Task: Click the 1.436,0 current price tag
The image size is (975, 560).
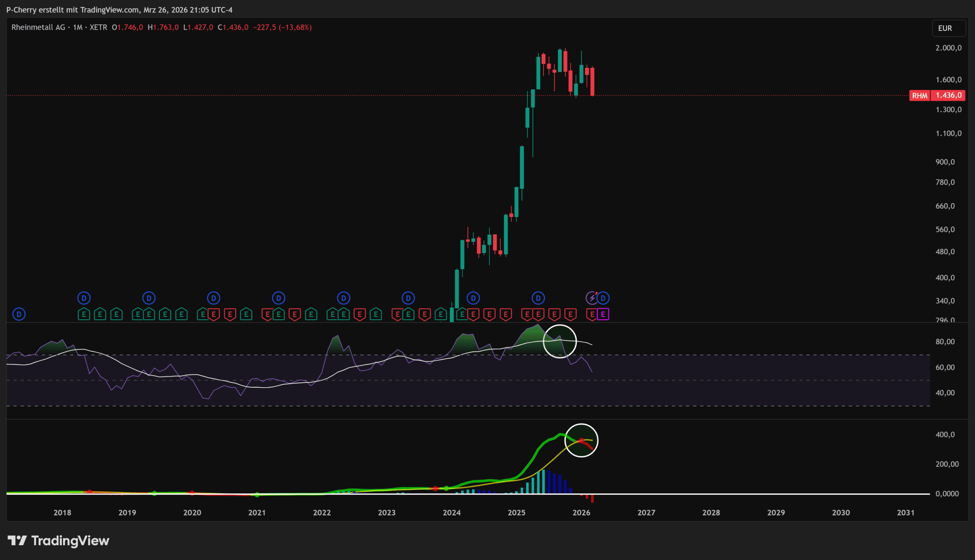Action: coord(948,95)
